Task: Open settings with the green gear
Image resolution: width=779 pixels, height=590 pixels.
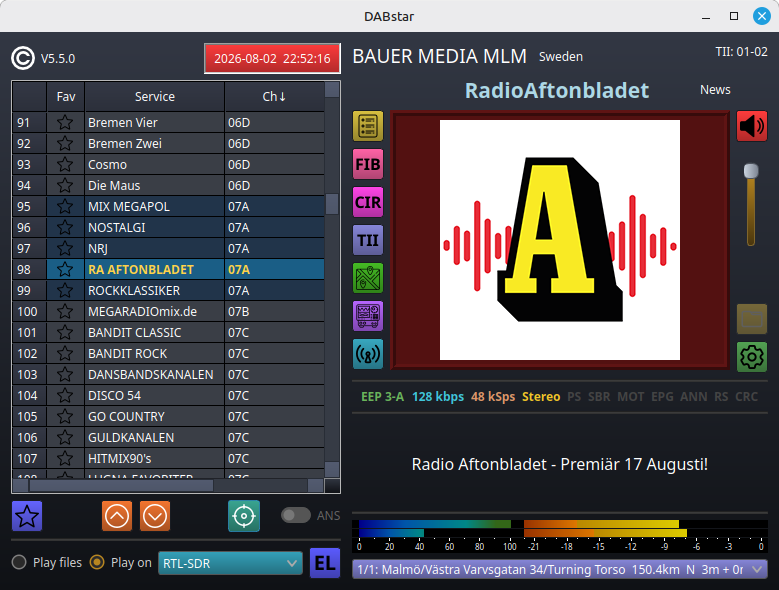Action: 752,357
